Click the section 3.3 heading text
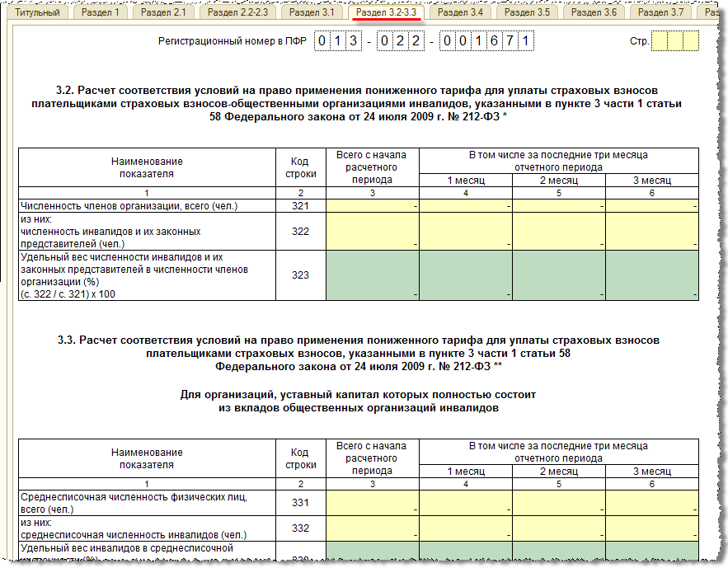 pyautogui.click(x=359, y=353)
